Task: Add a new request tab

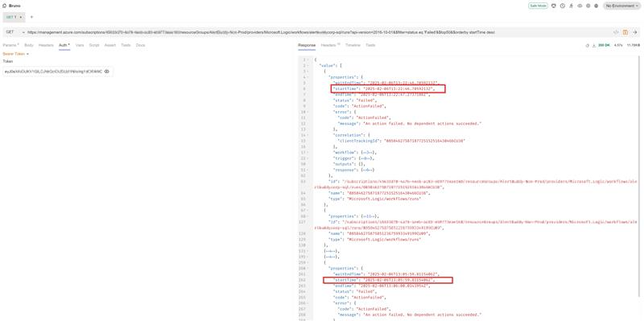Action: pos(31,17)
